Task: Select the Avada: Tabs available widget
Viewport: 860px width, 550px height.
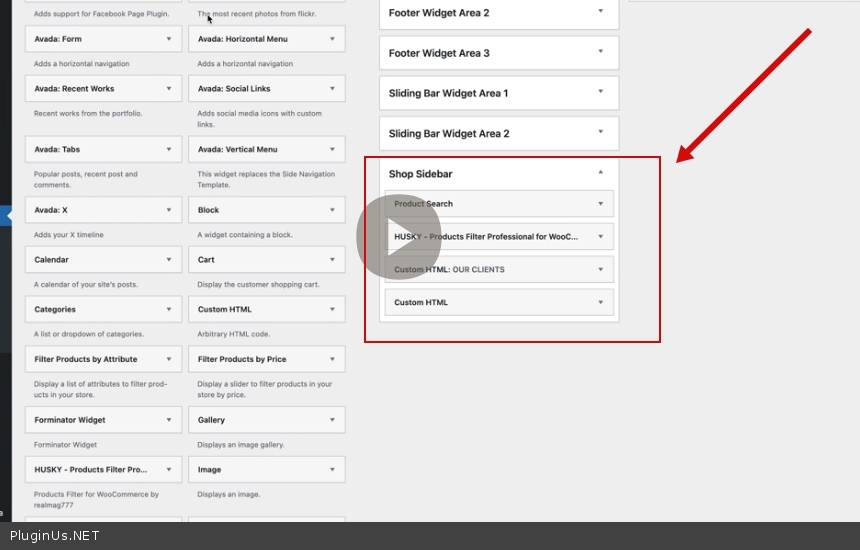Action: point(90,150)
